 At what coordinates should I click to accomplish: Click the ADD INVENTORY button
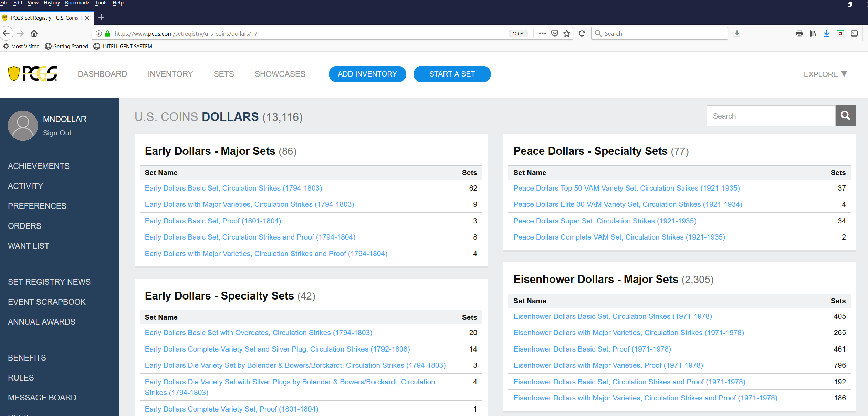[x=367, y=74]
